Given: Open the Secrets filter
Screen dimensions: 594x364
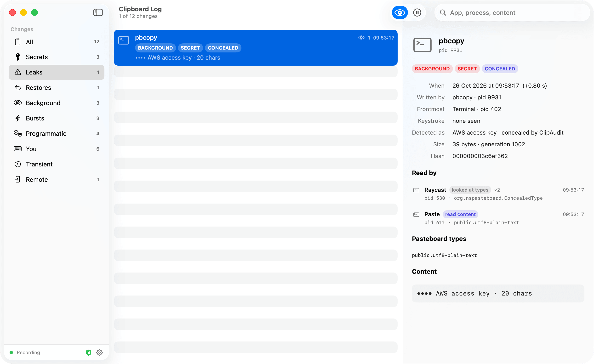Looking at the screenshot, I should (57, 57).
